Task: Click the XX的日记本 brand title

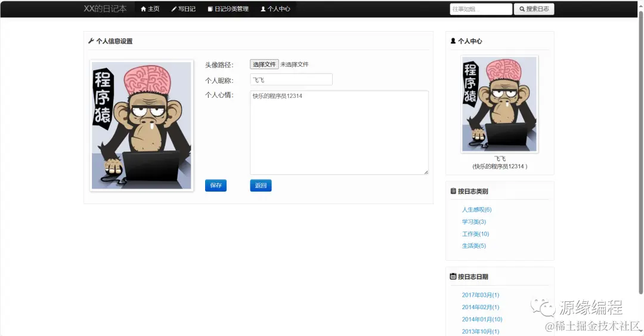Action: coord(105,8)
